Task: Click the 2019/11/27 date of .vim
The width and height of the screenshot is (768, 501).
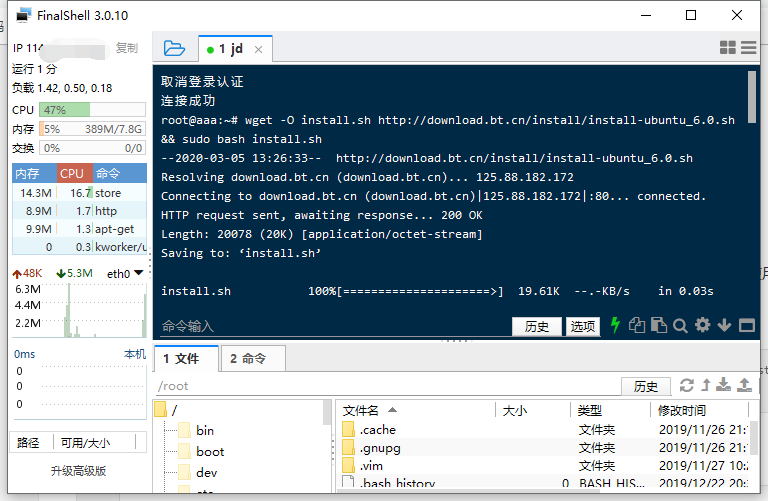Action: pos(704,465)
